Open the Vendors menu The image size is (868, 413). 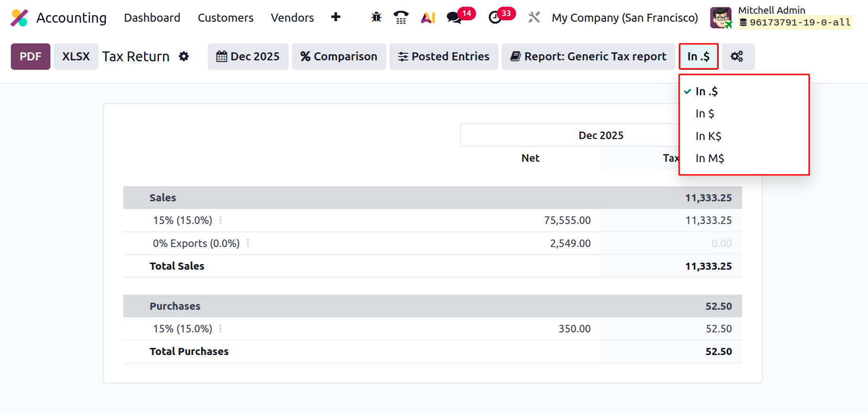tap(292, 17)
